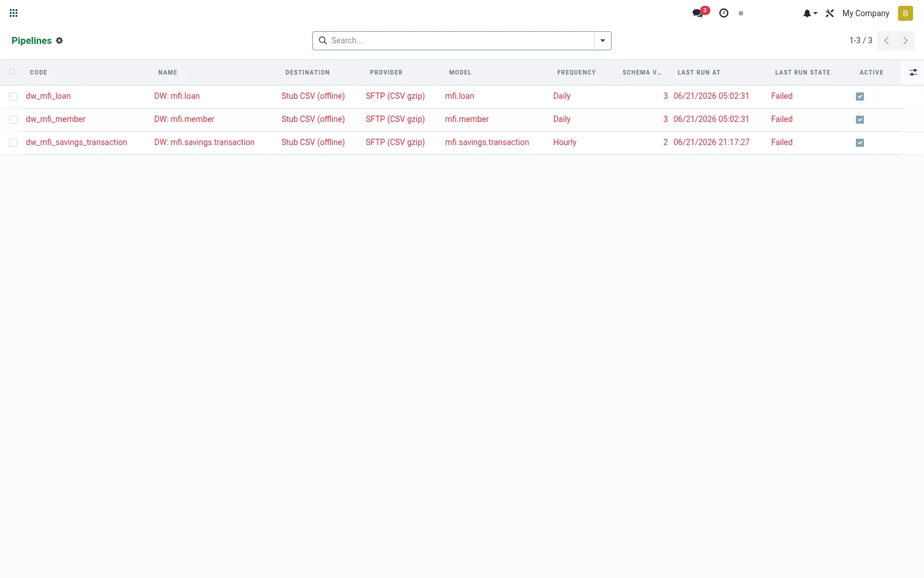This screenshot has width=924, height=578.
Task: Sort by Last Run At column header
Action: pos(699,72)
